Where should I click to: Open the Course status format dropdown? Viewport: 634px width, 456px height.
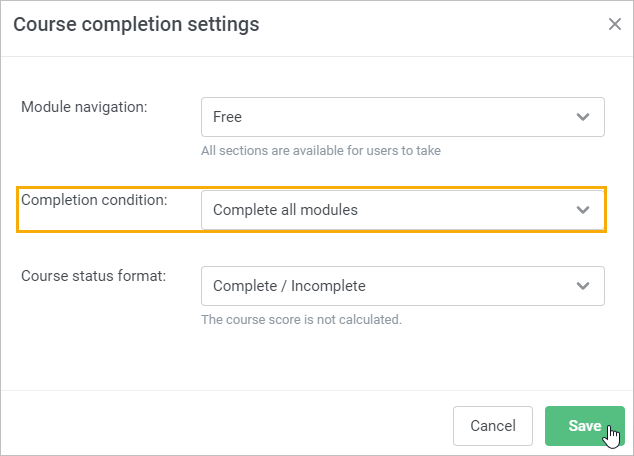[403, 286]
